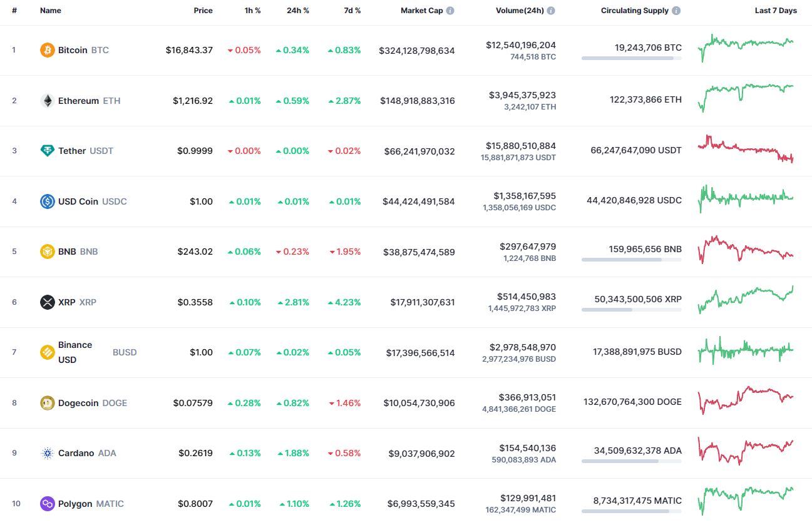The width and height of the screenshot is (812, 525).
Task: Sort table by Price column header
Action: (x=203, y=11)
